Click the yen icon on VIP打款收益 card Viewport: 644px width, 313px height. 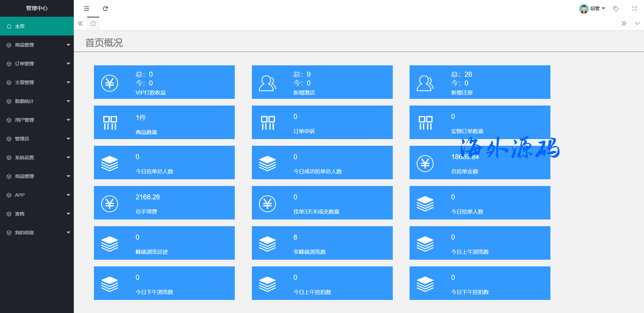click(110, 83)
